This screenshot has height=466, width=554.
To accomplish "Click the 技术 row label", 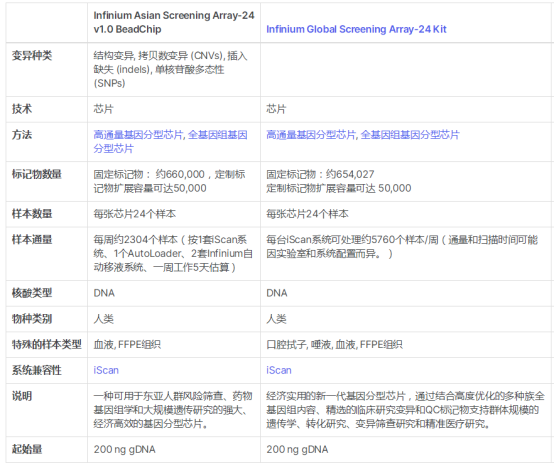I will coord(22,109).
